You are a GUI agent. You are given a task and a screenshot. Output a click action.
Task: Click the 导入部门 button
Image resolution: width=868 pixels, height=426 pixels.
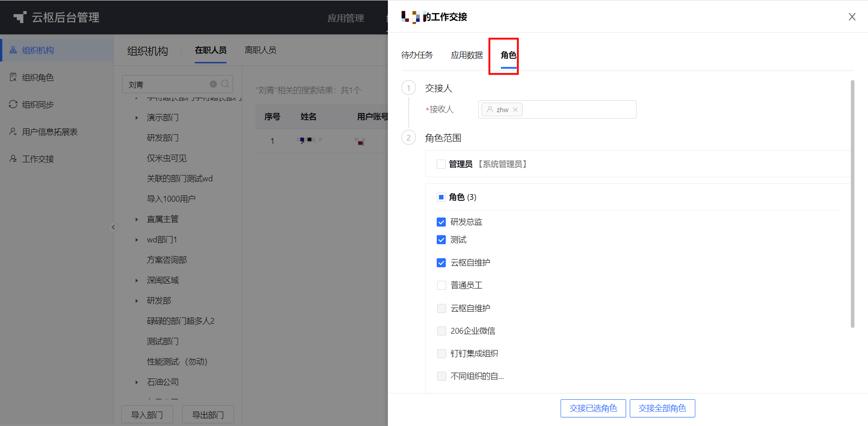point(147,415)
